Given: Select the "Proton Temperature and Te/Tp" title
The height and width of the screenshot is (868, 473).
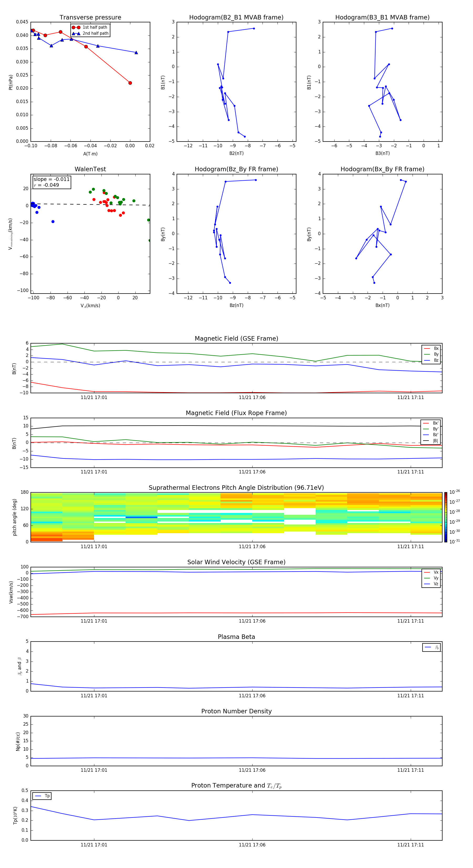Looking at the screenshot, I should [x=236, y=785].
